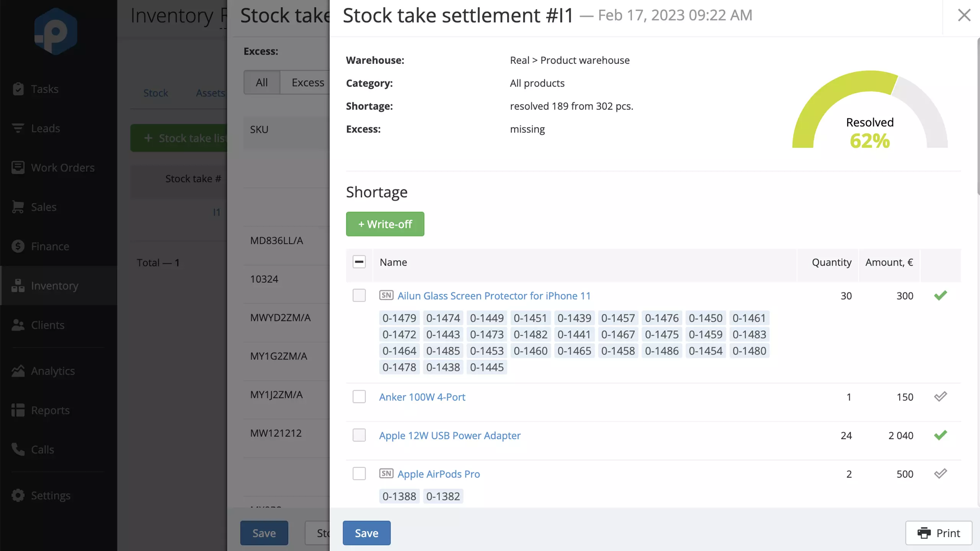Open the Settings gear icon
This screenshot has width=980, height=551.
pos(18,495)
